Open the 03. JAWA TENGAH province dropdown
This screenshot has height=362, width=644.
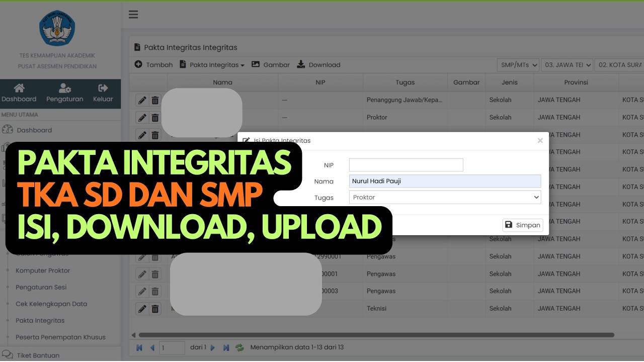tap(567, 65)
